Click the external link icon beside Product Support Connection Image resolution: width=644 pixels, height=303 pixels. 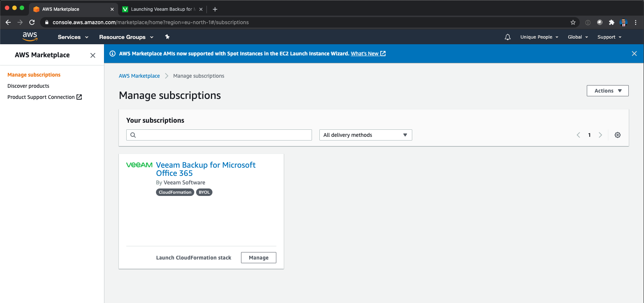coord(79,97)
